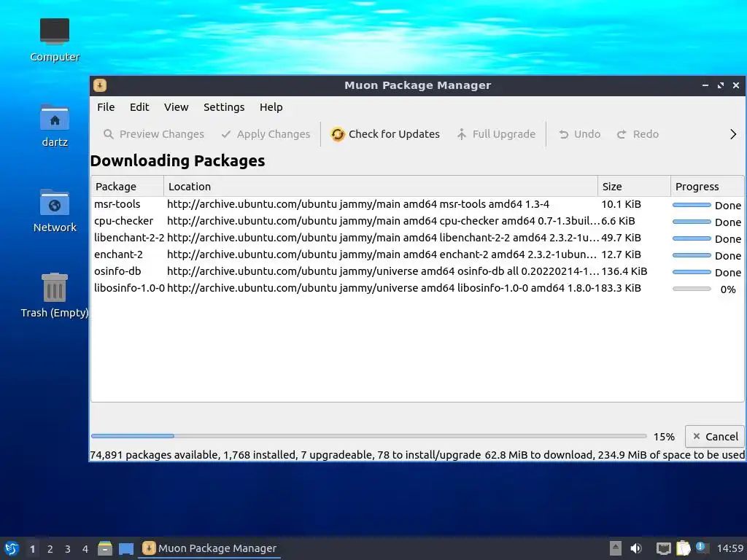
Task: Sort by the Package column header
Action: [127, 186]
